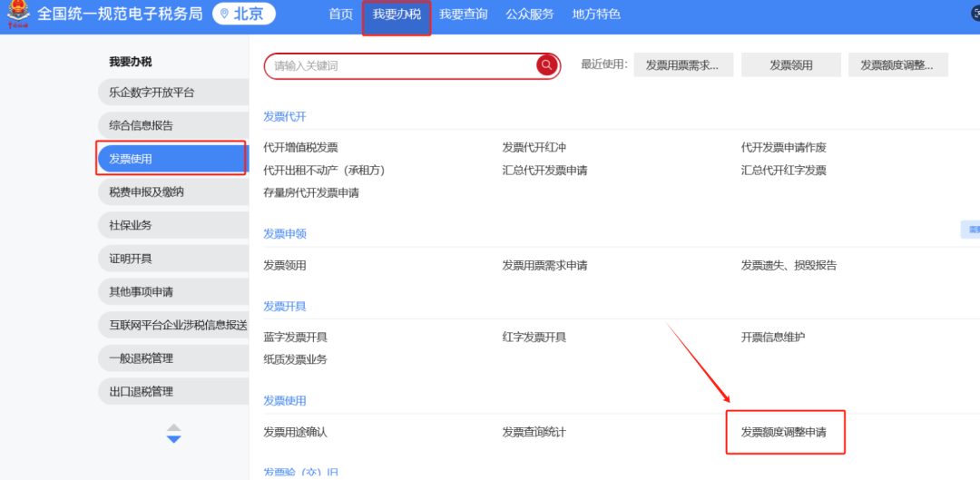Open 代开增值税发票 link
The width and height of the screenshot is (980, 480).
300,147
